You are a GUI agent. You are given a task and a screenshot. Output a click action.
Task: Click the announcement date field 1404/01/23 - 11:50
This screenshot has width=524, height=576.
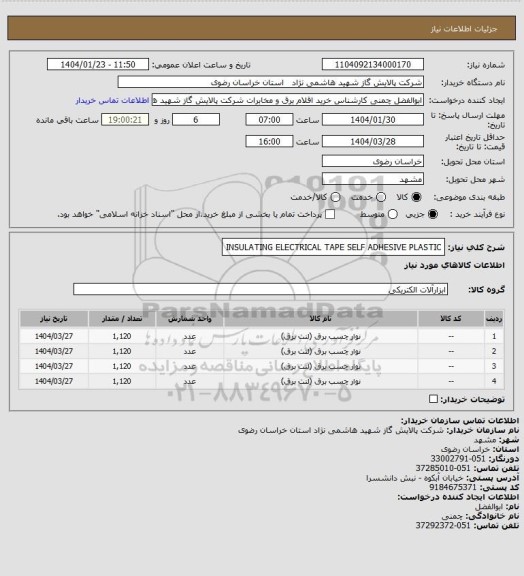(x=98, y=64)
